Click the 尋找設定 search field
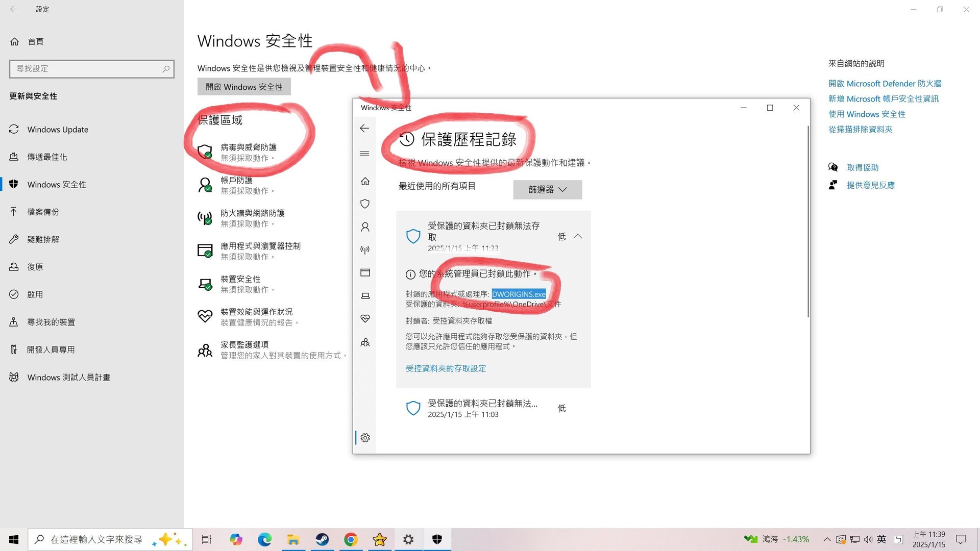This screenshot has height=551, width=980. 92,69
